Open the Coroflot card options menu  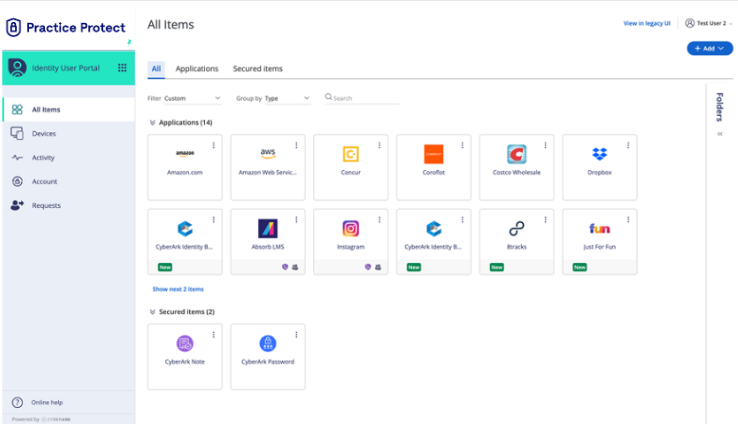pyautogui.click(x=463, y=145)
